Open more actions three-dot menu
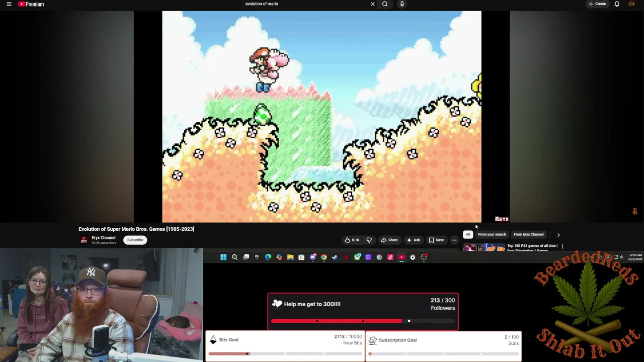 (454, 240)
